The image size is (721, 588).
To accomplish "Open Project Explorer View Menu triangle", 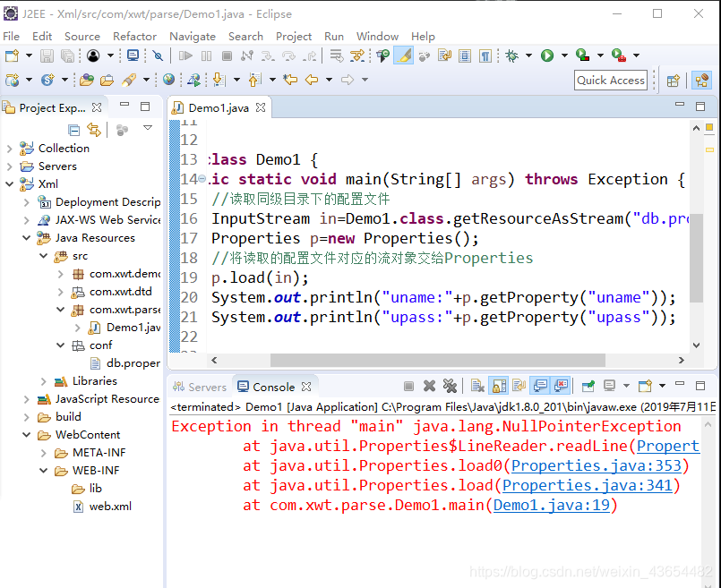I will point(148,128).
